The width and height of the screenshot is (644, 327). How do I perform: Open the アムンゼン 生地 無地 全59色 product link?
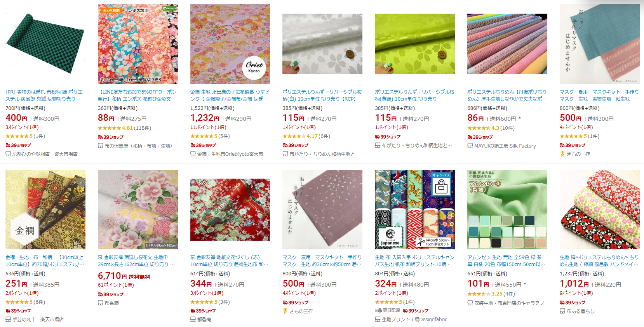(506, 261)
